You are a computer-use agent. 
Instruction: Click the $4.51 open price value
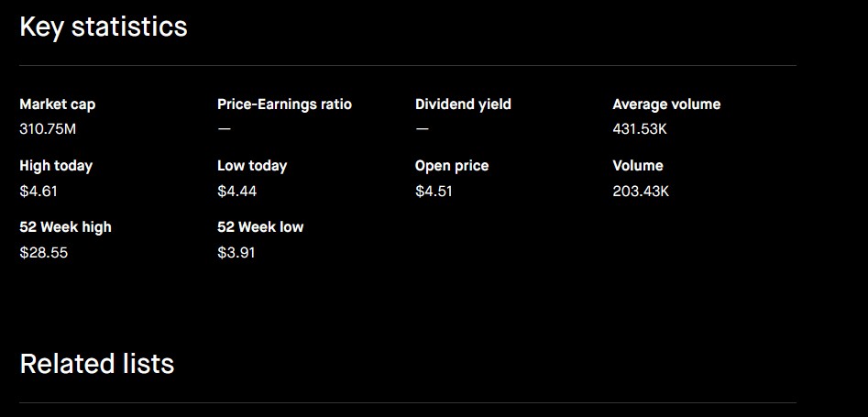point(434,191)
